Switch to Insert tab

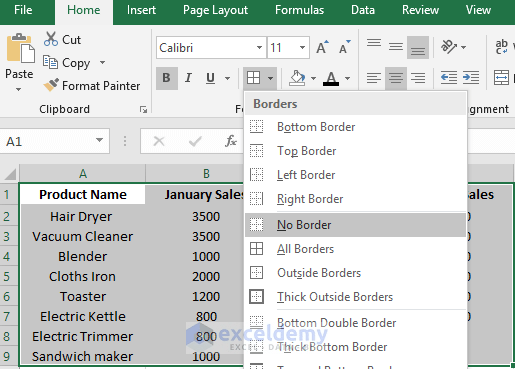click(141, 10)
